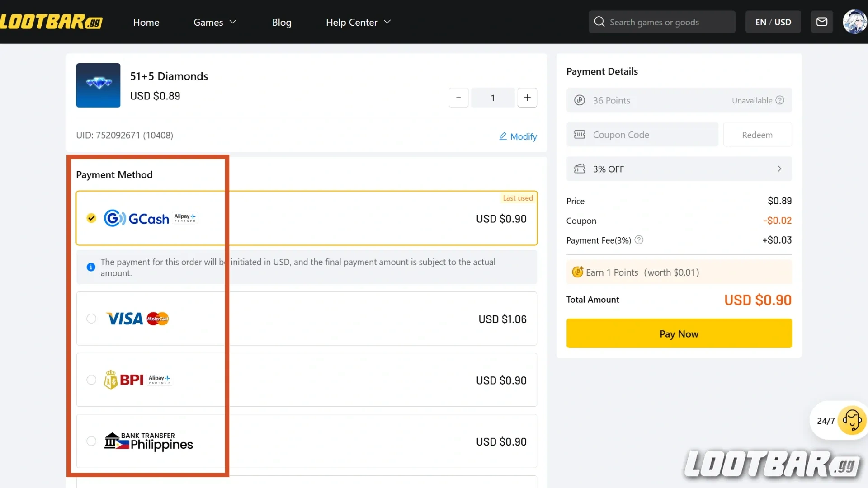868x488 pixels.
Task: Click the product price USD $0.89
Action: coord(155,96)
